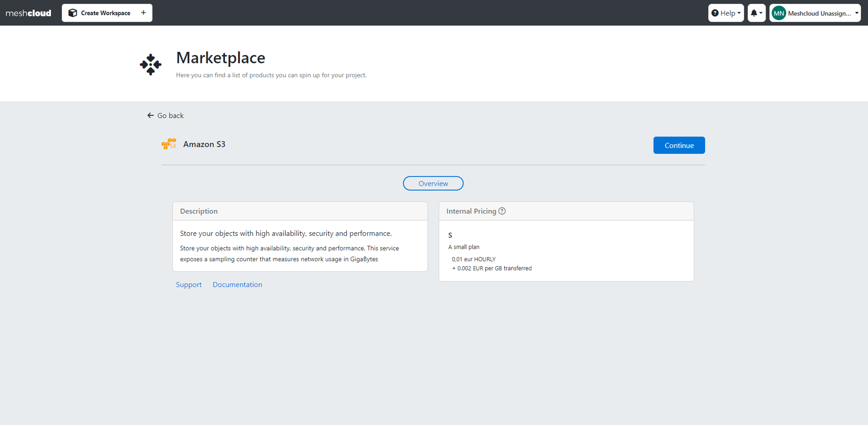Click the Help question mark icon

pyautogui.click(x=715, y=13)
